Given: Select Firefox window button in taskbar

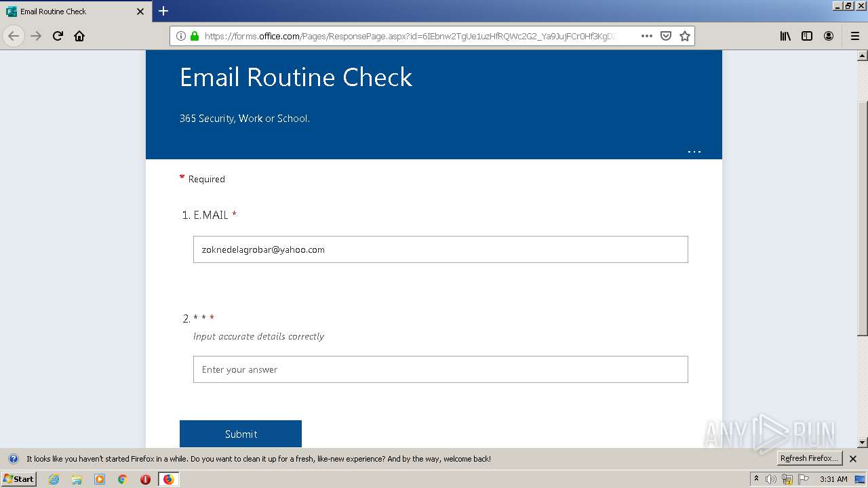Looking at the screenshot, I should pyautogui.click(x=168, y=479).
